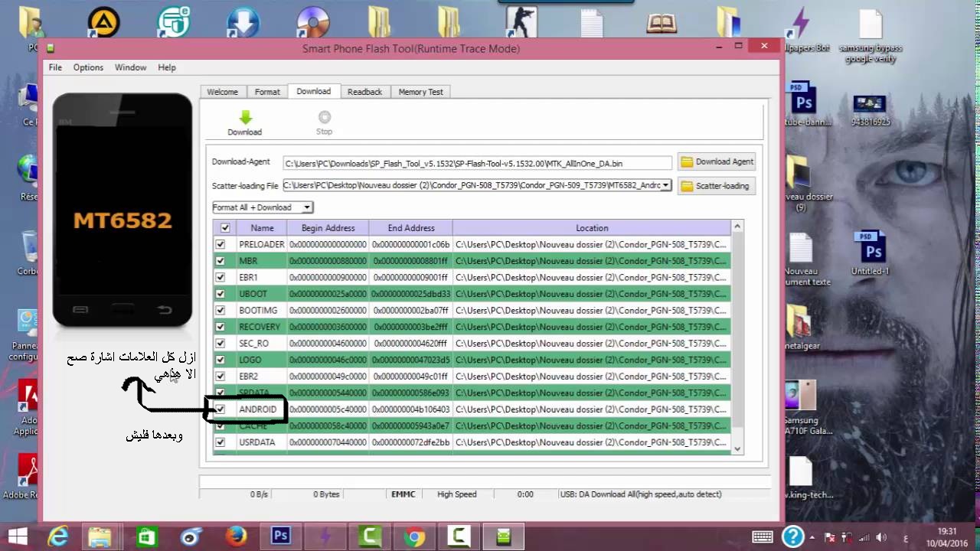The height and width of the screenshot is (551, 980).
Task: Click the Location column header
Action: [592, 228]
